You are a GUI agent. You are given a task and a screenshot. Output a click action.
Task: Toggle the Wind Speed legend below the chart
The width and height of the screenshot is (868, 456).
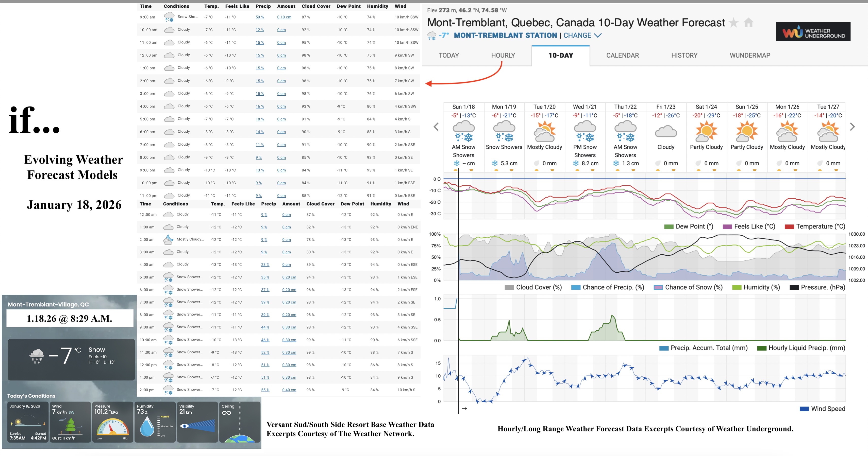822,409
